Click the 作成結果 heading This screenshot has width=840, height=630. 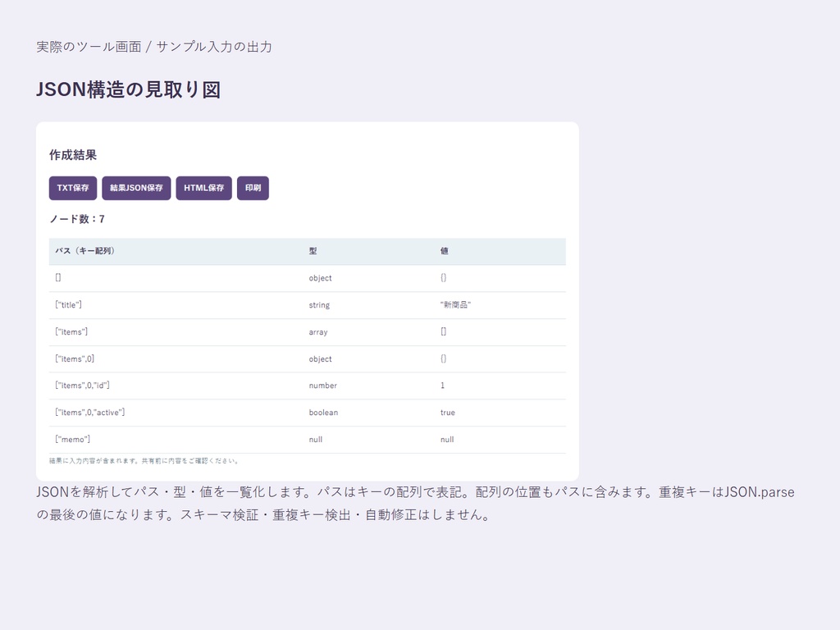click(x=73, y=155)
